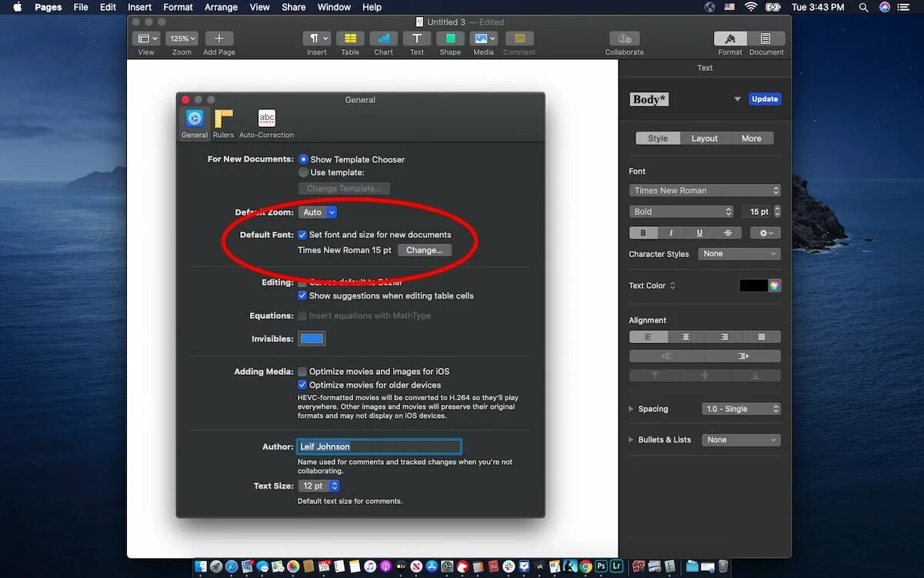The height and width of the screenshot is (578, 924).
Task: Open Photoshop from the Dock
Action: click(x=602, y=566)
